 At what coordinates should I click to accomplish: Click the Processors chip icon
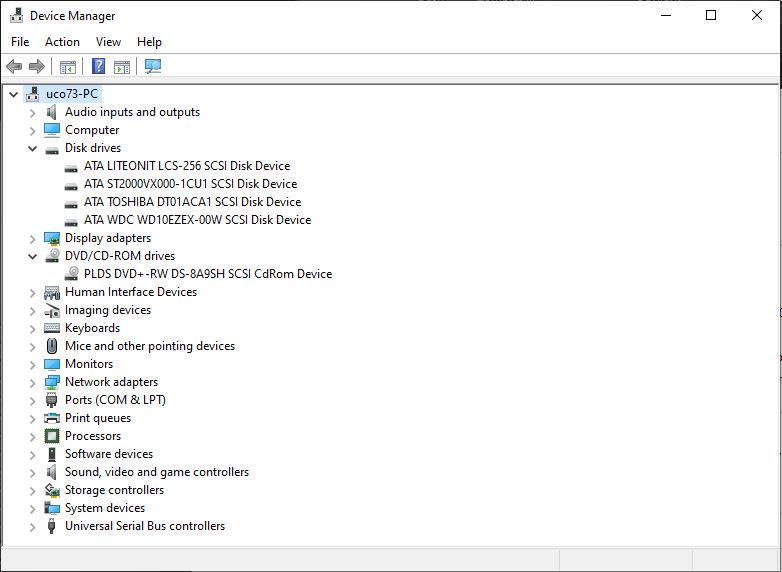click(x=52, y=436)
